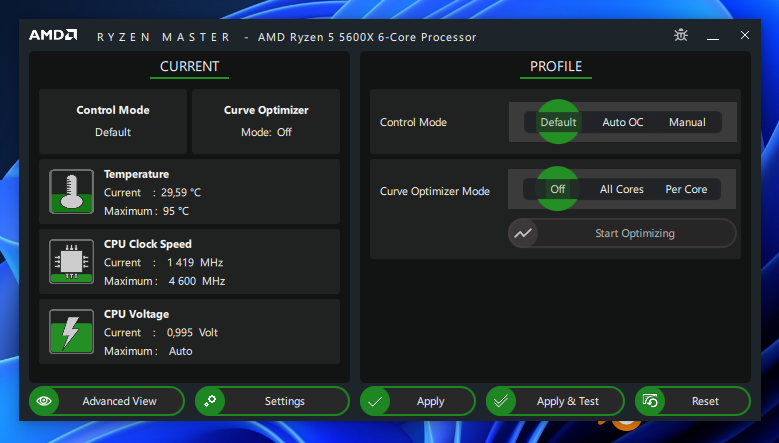Click the CPU Clock Speed heading
This screenshot has width=779, height=443.
click(148, 244)
